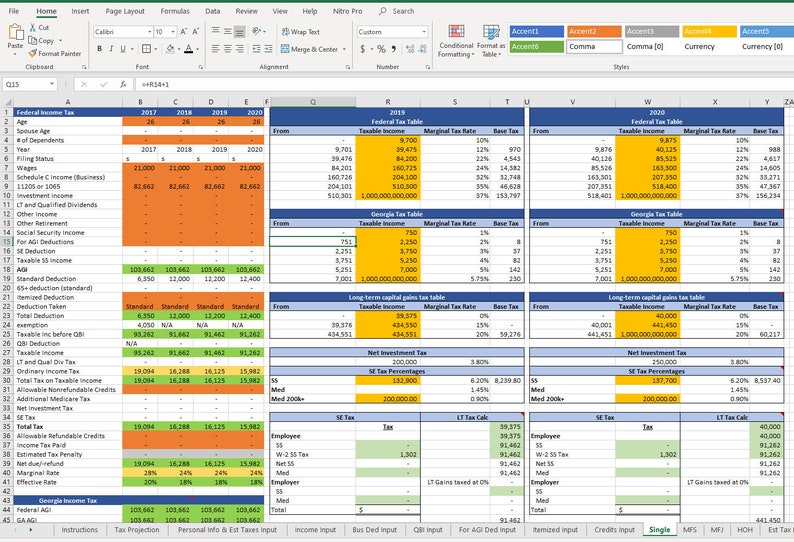Toggle Italic formatting
The height and width of the screenshot is (542, 794).
pos(111,49)
